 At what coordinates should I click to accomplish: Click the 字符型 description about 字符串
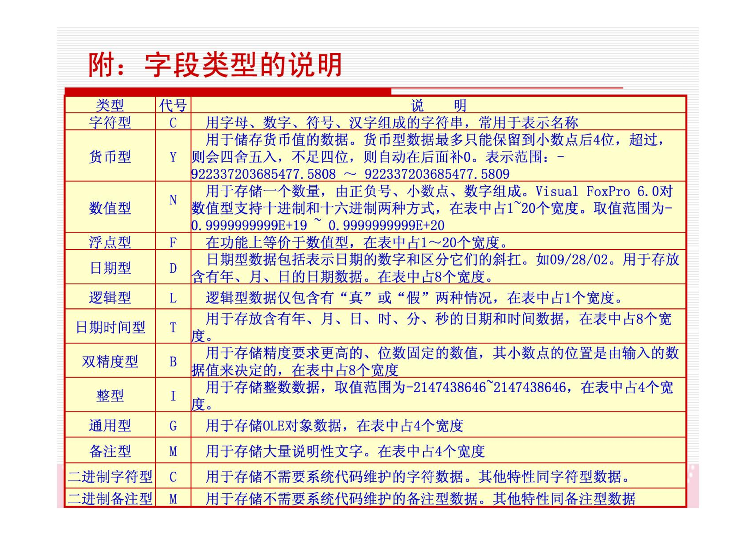(x=391, y=122)
